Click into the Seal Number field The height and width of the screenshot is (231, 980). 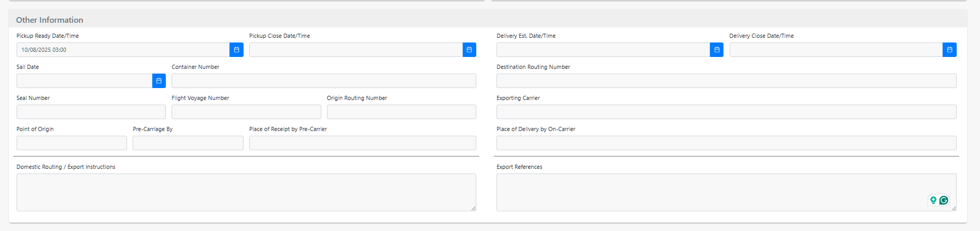pyautogui.click(x=91, y=112)
